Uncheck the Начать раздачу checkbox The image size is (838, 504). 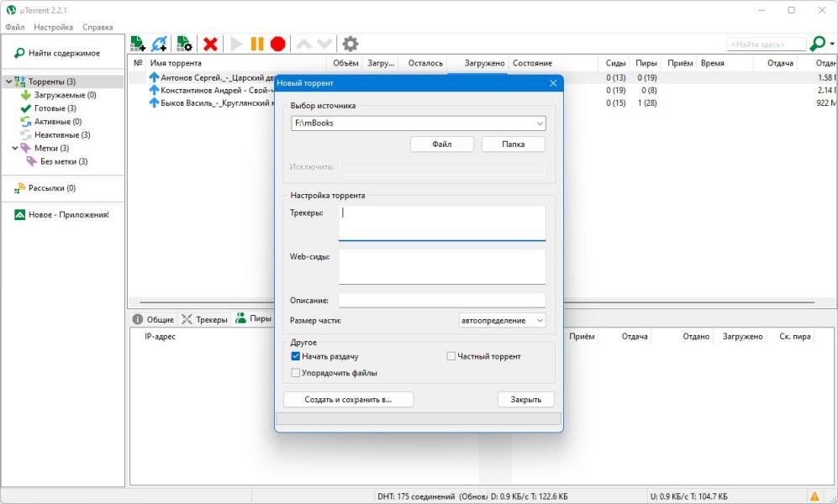click(x=296, y=356)
